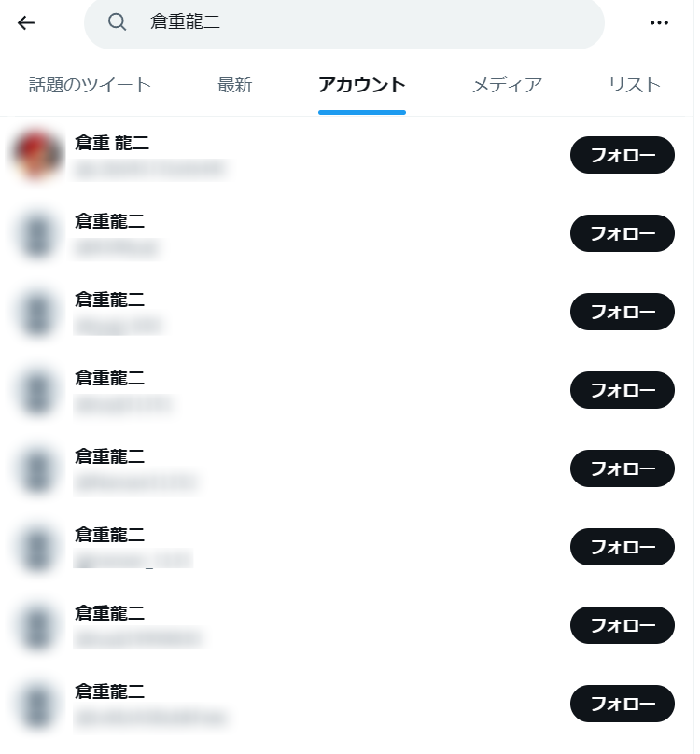Click フォロー on the fourth result
The height and width of the screenshot is (754, 700).
pyautogui.click(x=622, y=390)
